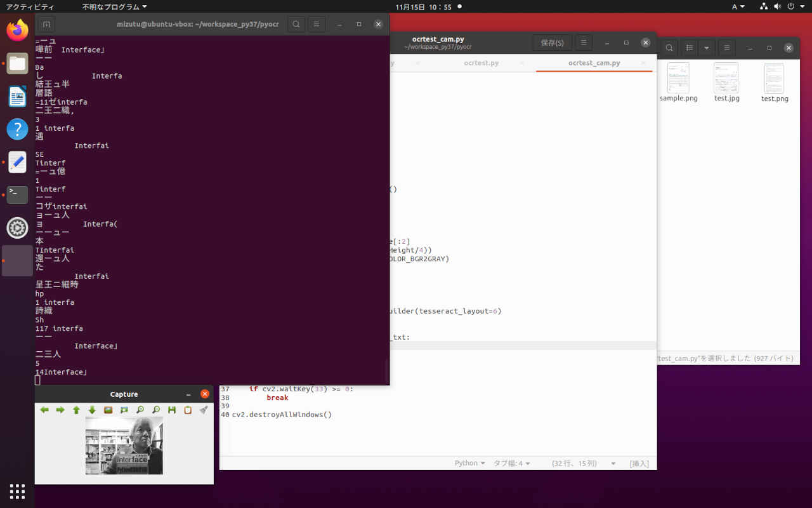The width and height of the screenshot is (812, 508).
Task: Click the pan right arrow in Capture toolbar
Action: click(x=60, y=410)
